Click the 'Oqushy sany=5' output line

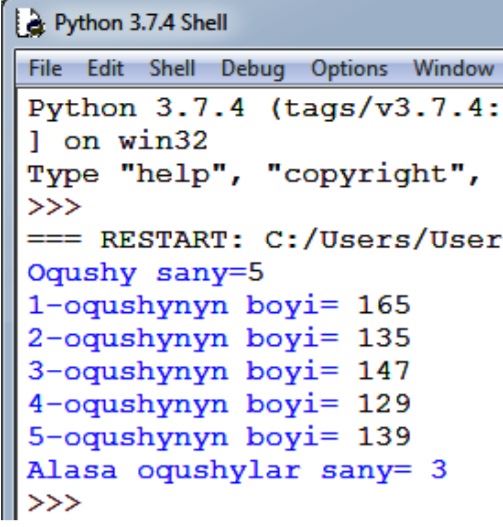[145, 274]
